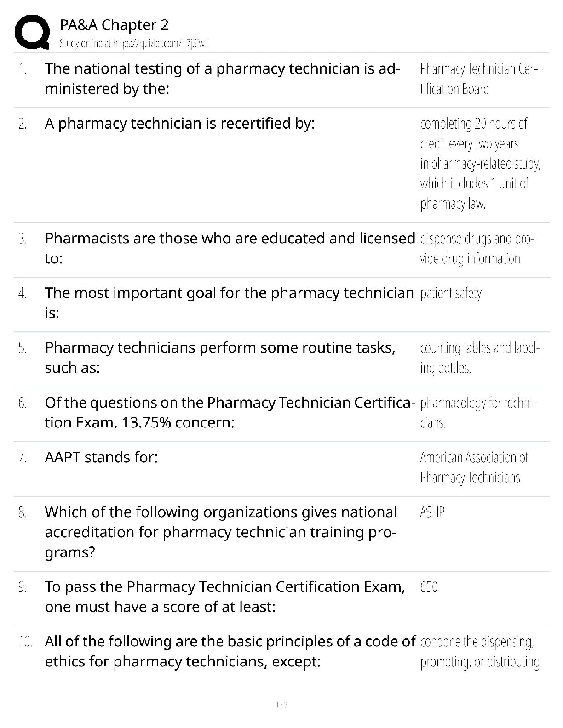
Task: Click the 'patient safety' answer
Action: [x=451, y=293]
